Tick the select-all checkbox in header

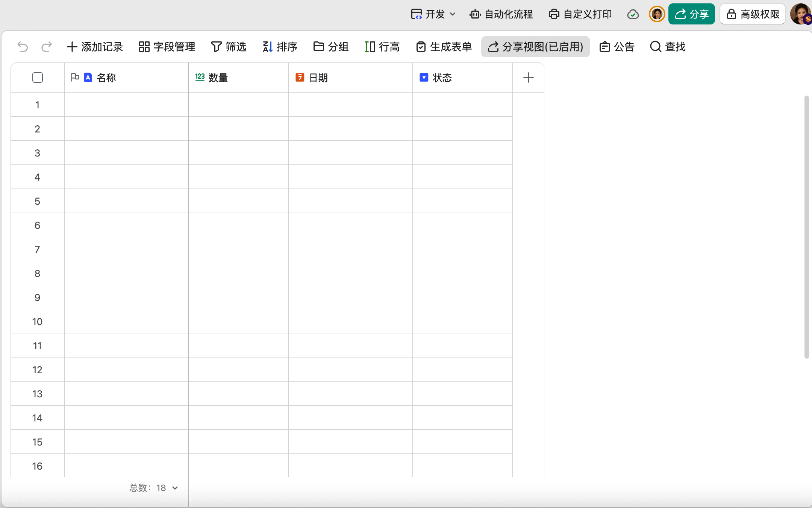pos(38,78)
